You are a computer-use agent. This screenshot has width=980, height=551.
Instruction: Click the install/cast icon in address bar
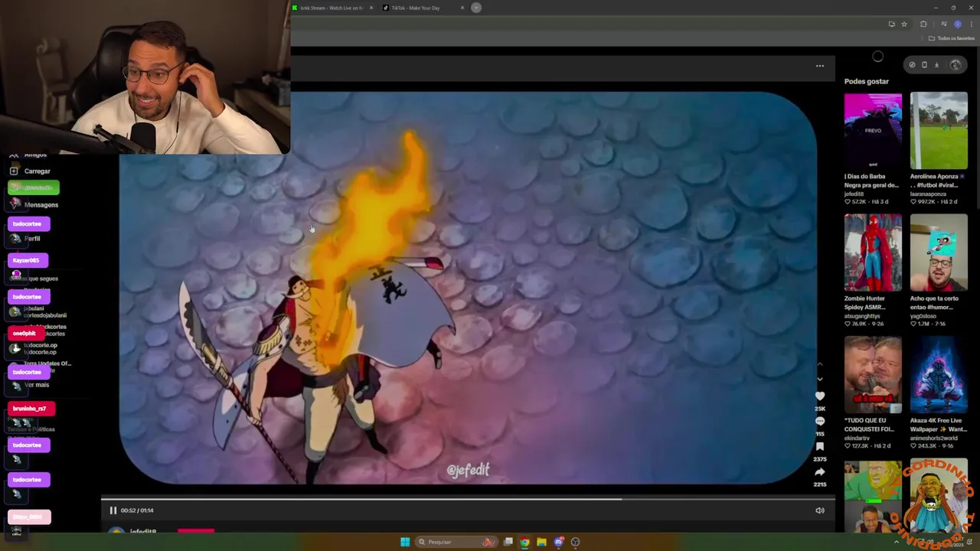pyautogui.click(x=891, y=24)
